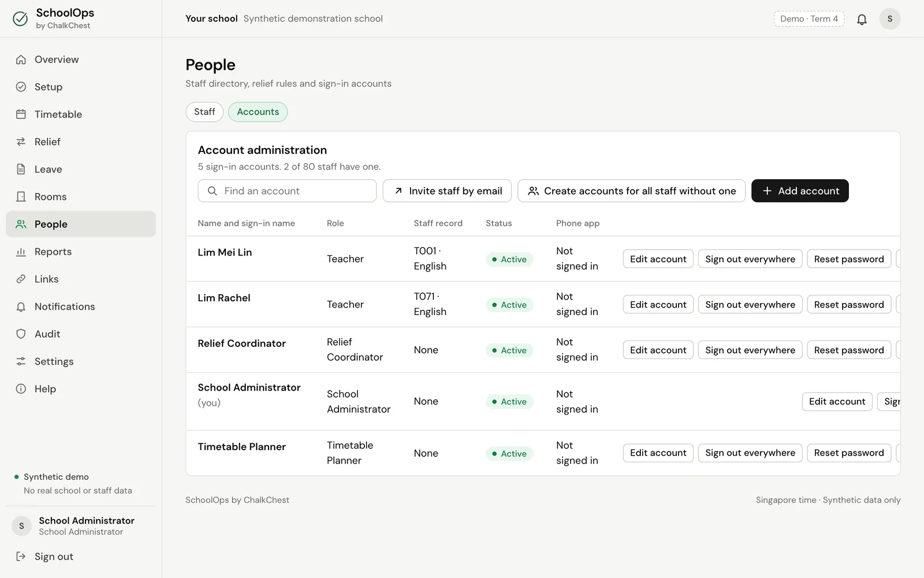Click the SchoolOps checkmark logo icon

[x=20, y=19]
